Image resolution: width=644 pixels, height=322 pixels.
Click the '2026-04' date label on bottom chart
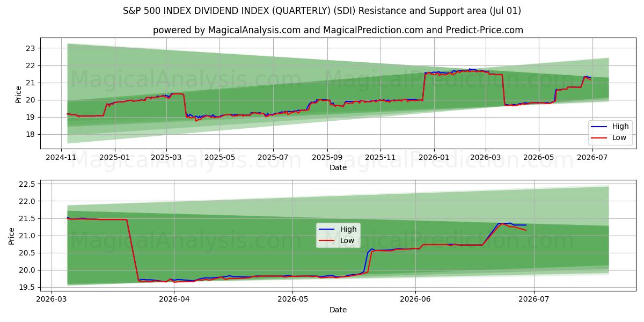click(175, 300)
